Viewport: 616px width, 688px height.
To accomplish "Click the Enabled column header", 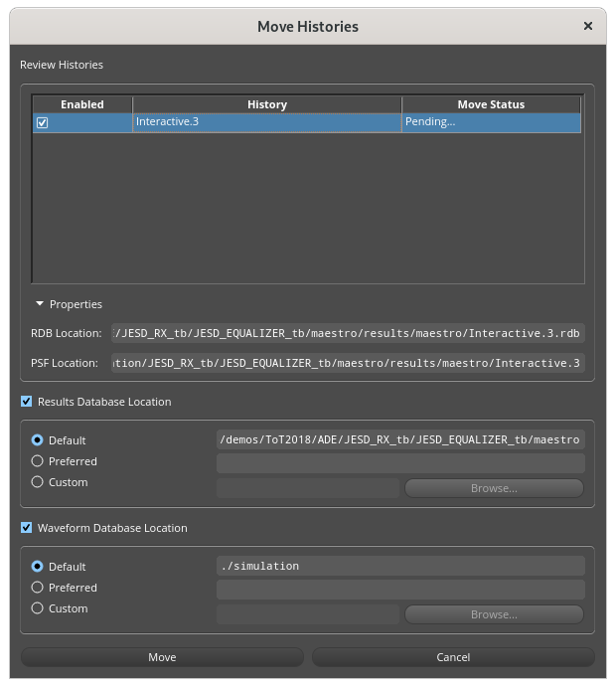I will tap(82, 104).
